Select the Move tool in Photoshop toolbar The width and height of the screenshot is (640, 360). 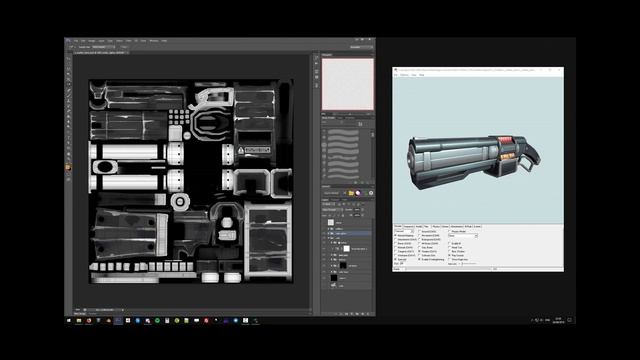(68, 58)
